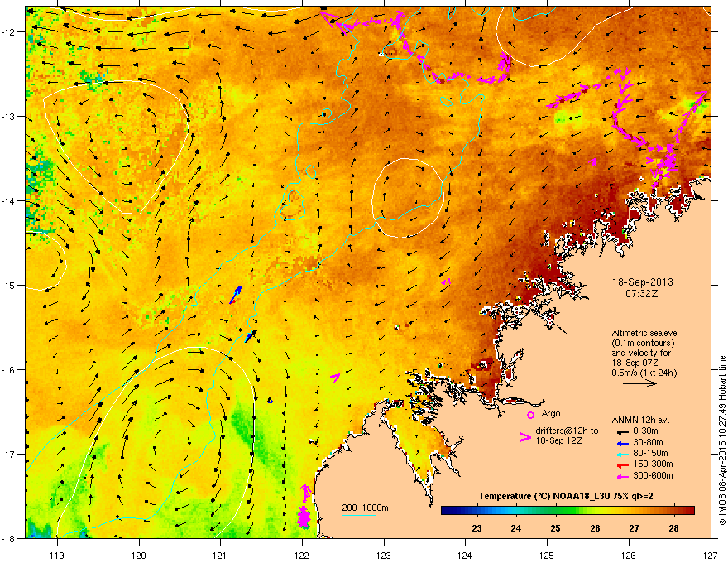Click the black 0-30m arrow legend symbol

[x=621, y=431]
